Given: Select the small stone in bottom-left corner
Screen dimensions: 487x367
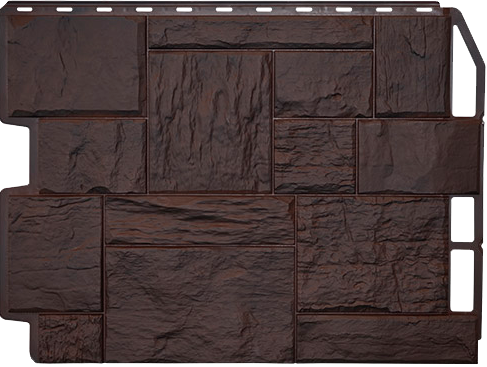Looking at the screenshot, I should pyautogui.click(x=70, y=338).
